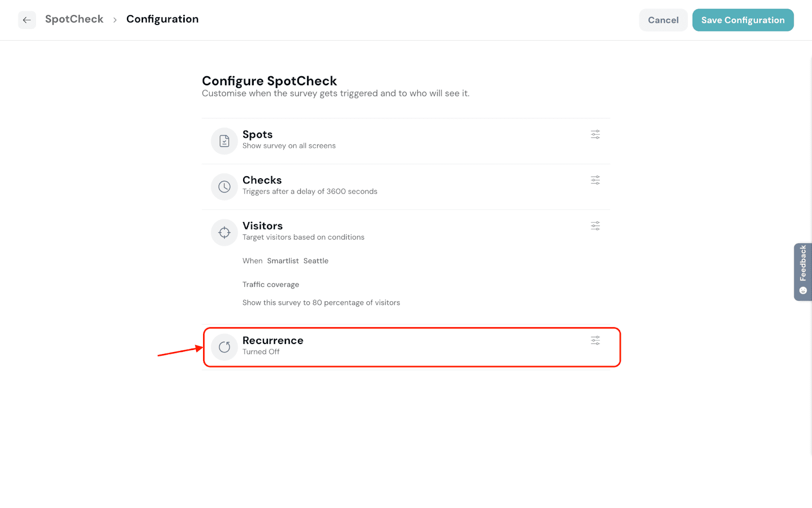
Task: Open Recurrence settings sliders icon
Action: [595, 340]
